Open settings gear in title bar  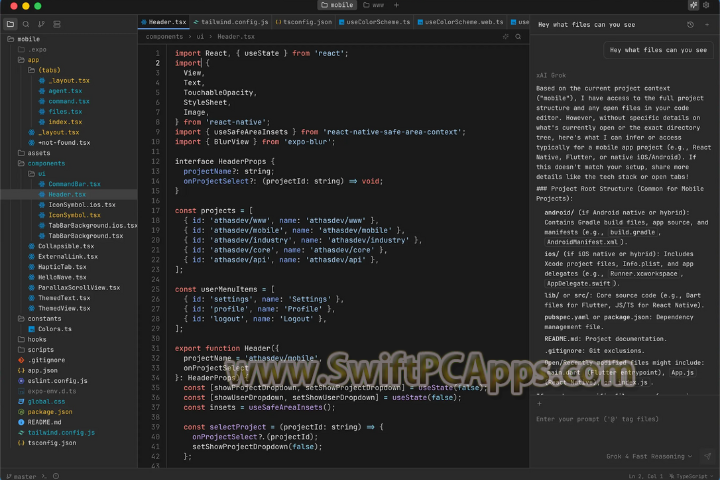point(707,5)
